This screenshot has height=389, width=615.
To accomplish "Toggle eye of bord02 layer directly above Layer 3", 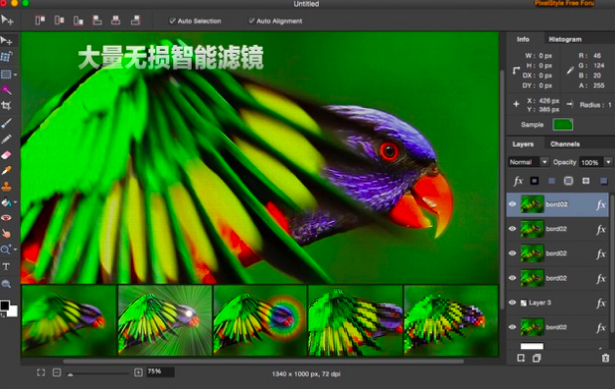I will point(512,278).
